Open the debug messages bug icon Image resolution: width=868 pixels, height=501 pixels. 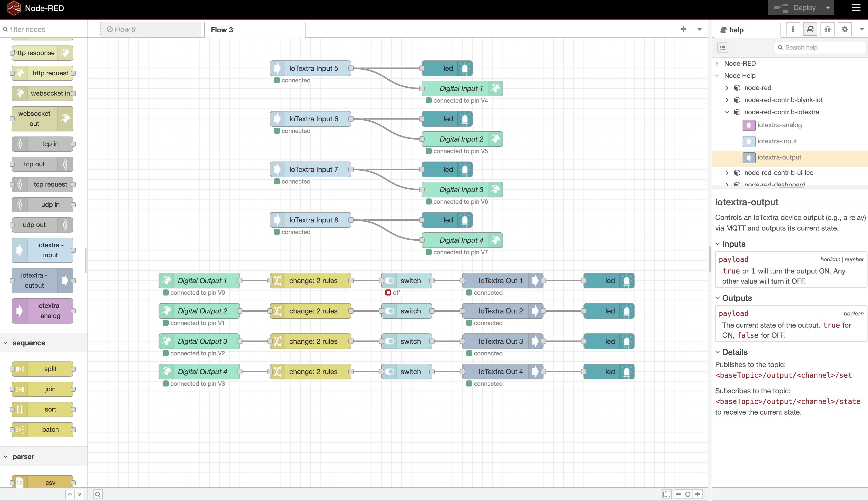pyautogui.click(x=827, y=30)
